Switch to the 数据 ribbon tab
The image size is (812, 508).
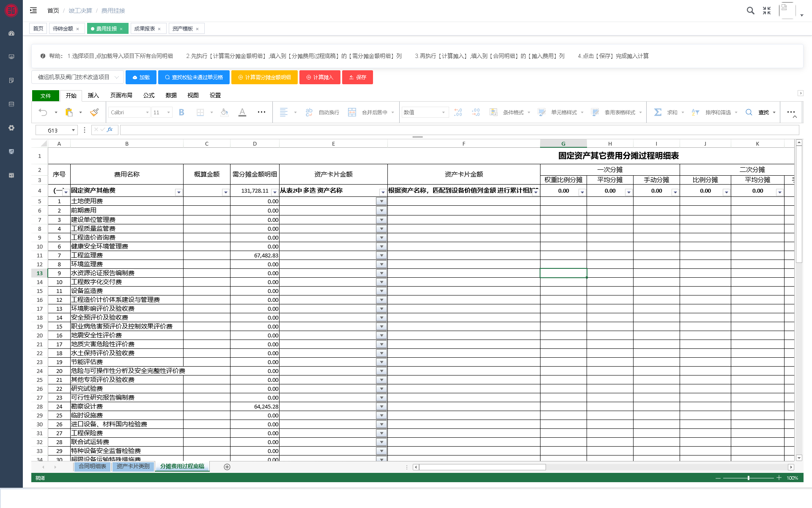(171, 95)
